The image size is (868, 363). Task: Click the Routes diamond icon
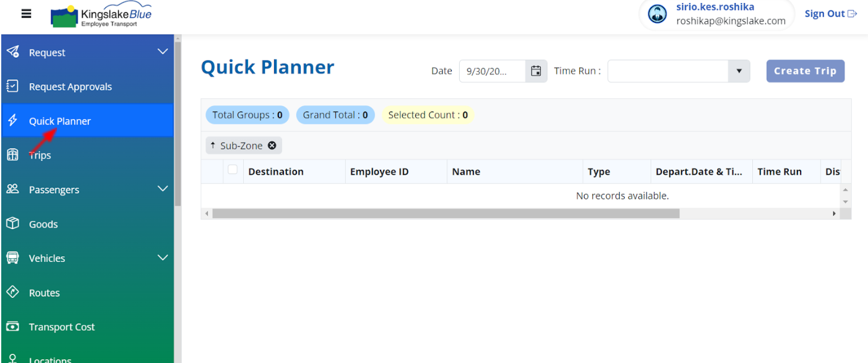click(x=12, y=292)
